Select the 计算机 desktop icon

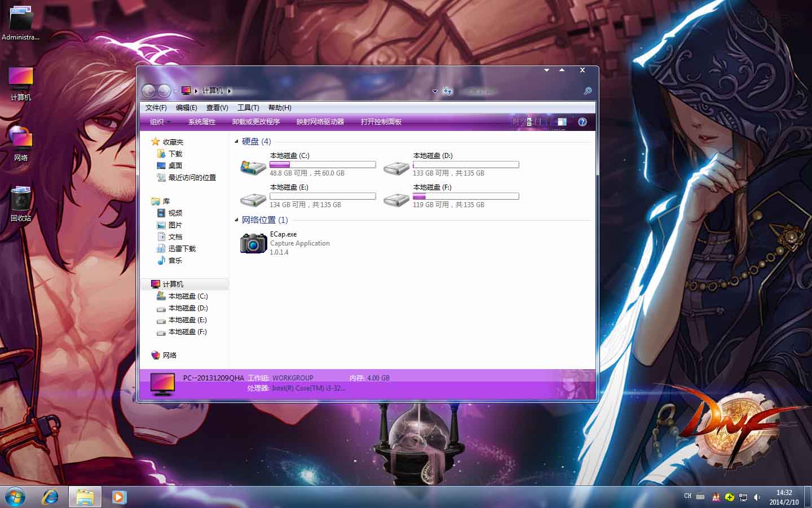[21, 84]
